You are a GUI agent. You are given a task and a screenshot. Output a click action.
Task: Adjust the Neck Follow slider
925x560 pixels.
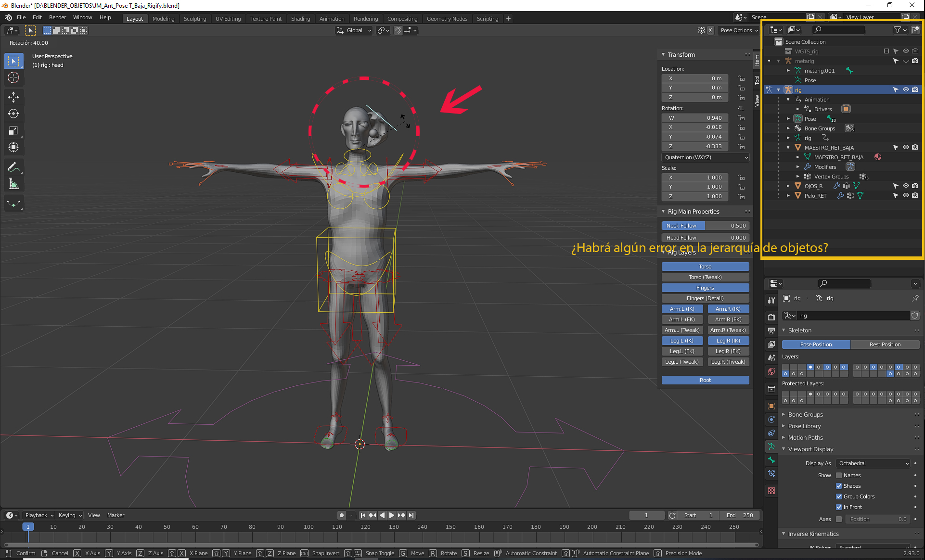(705, 226)
